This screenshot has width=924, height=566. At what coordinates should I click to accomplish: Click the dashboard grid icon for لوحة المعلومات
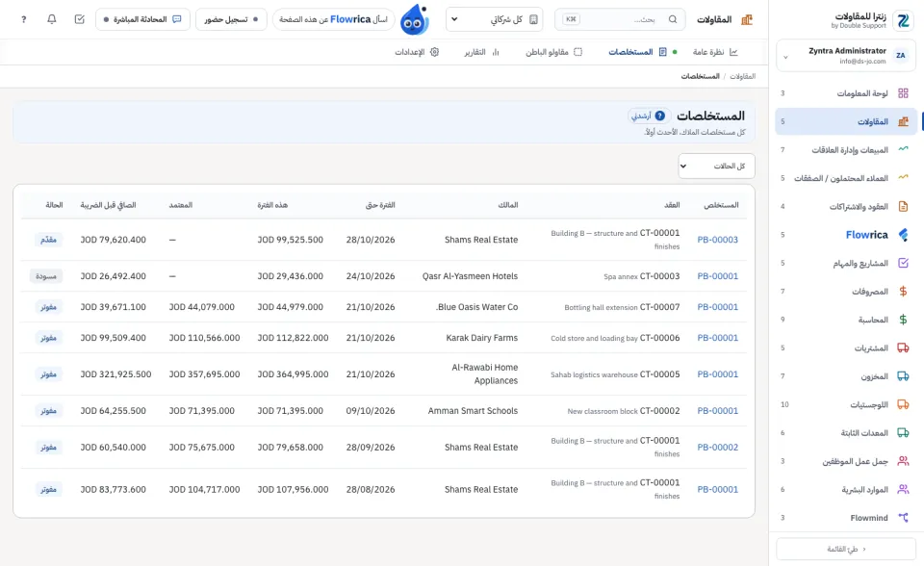point(903,93)
